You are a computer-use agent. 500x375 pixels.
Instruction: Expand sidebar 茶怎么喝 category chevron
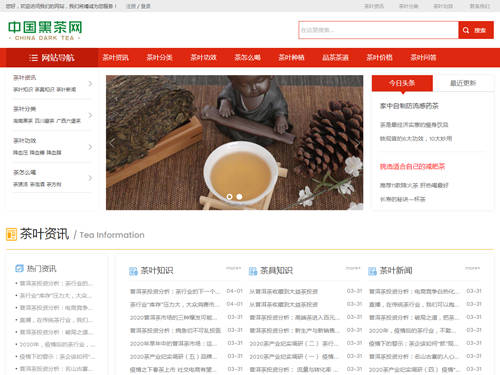(90, 178)
